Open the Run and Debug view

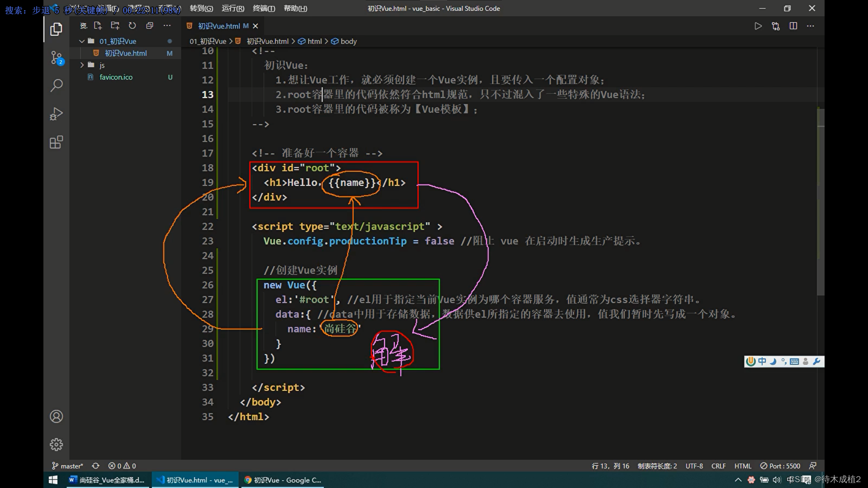coord(56,113)
